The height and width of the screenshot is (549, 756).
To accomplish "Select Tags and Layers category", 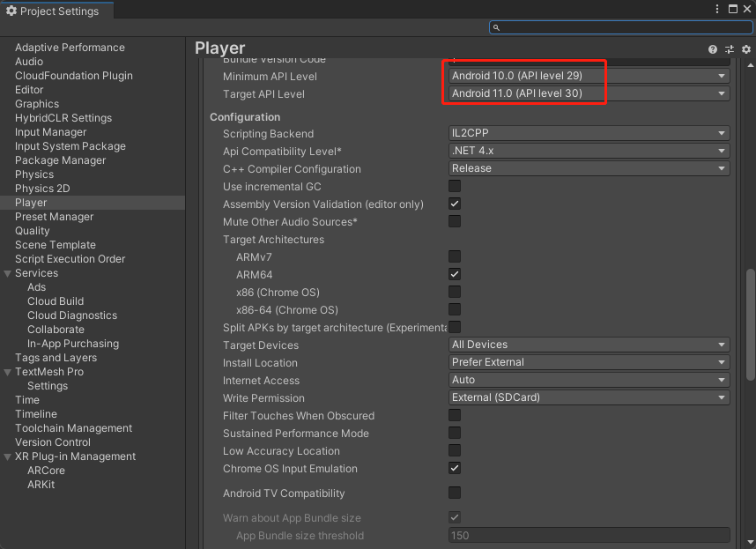I will (56, 358).
